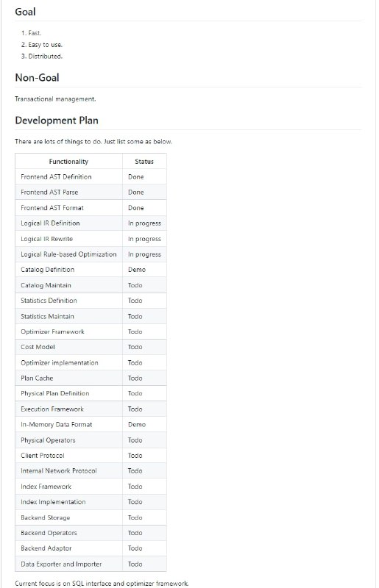The image size is (379, 588).
Task: Click the Goal heading
Action: click(25, 12)
